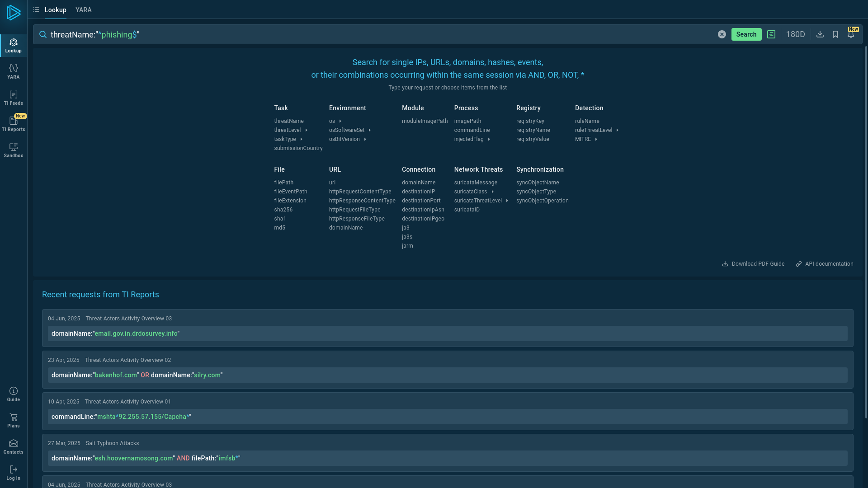Image resolution: width=868 pixels, height=488 pixels.
Task: Expand the taskType options arrow
Action: click(x=302, y=139)
